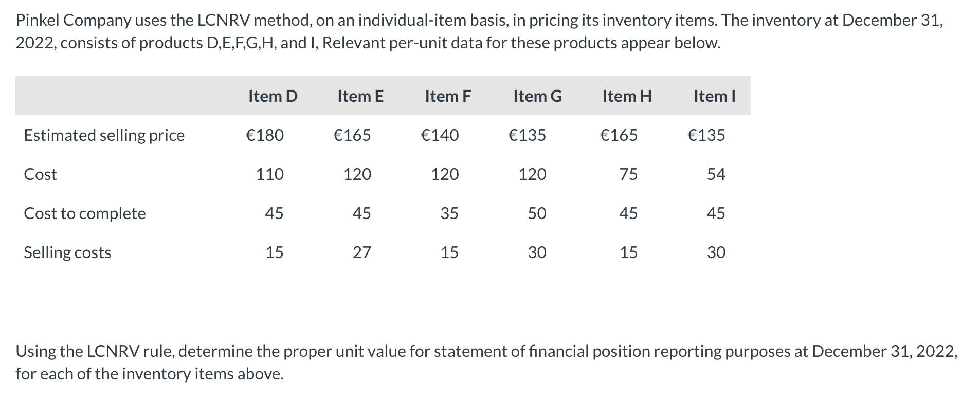Select Item F's €140 selling price cell
980x399 pixels.
pos(440,135)
